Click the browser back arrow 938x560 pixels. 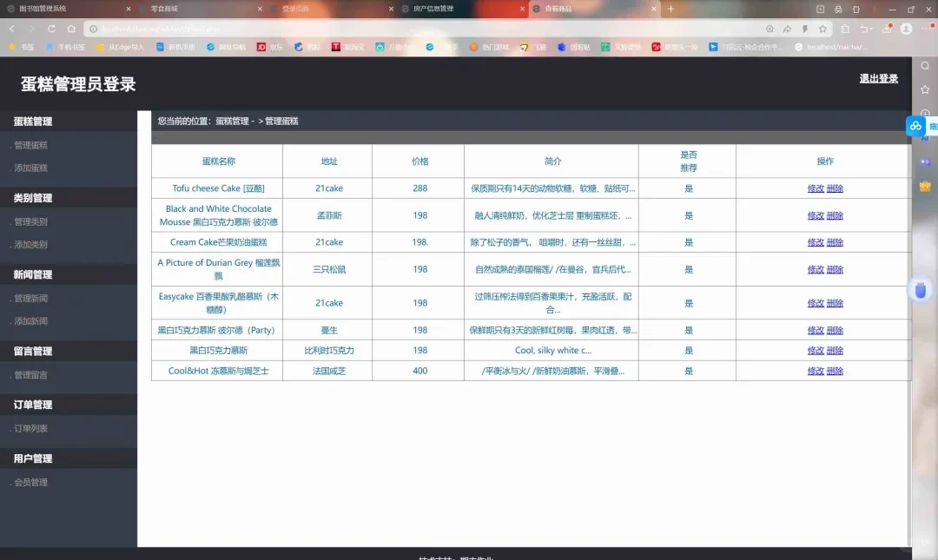[12, 28]
